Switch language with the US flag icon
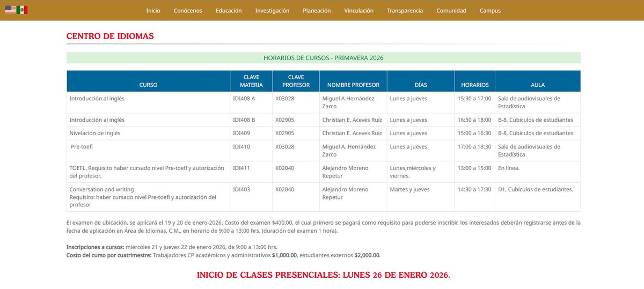Screen dimensions: 644x289 [10, 10]
